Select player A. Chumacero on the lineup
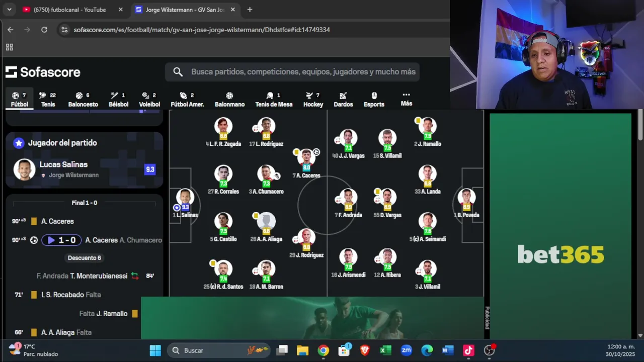 point(266,180)
